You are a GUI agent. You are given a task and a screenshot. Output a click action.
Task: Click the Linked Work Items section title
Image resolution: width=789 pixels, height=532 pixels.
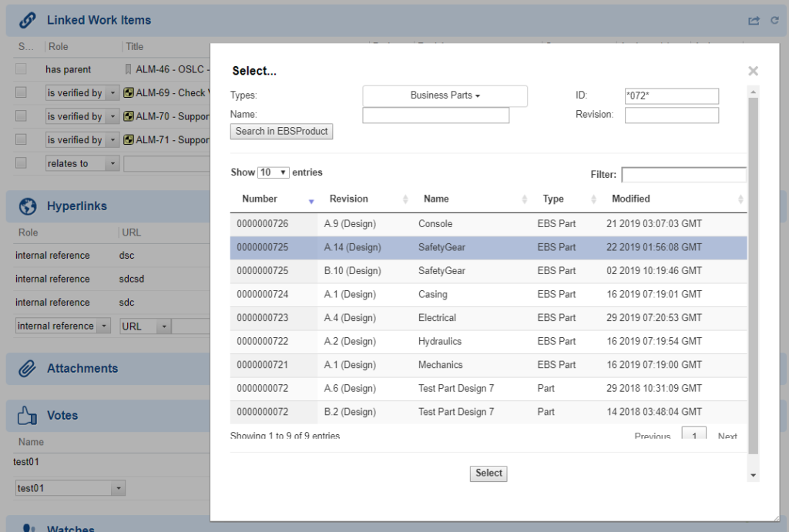[99, 20]
